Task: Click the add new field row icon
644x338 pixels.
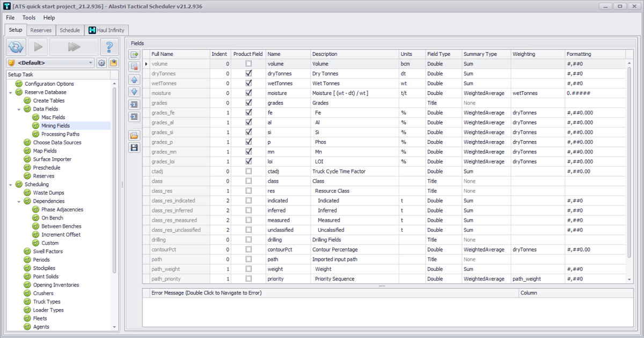Action: [134, 55]
